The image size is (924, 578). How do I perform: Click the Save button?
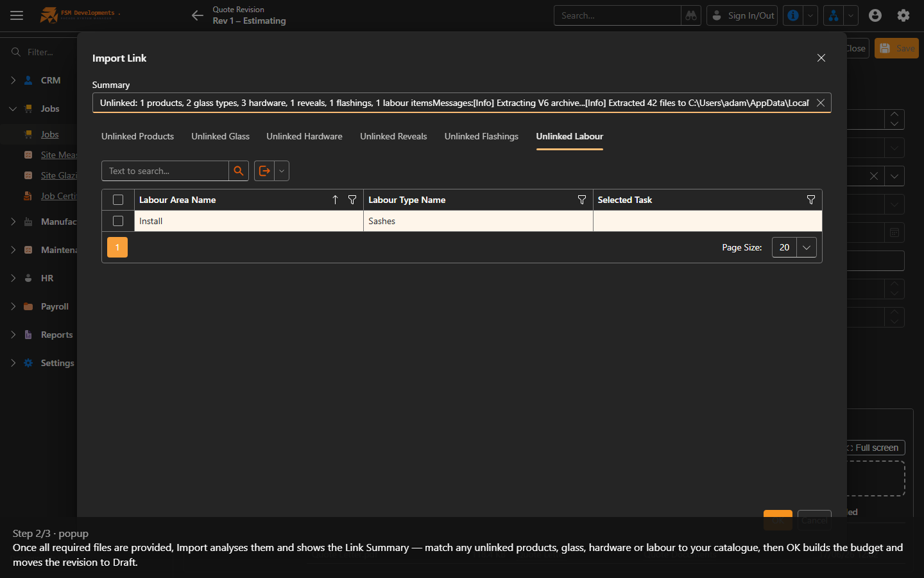tap(897, 48)
